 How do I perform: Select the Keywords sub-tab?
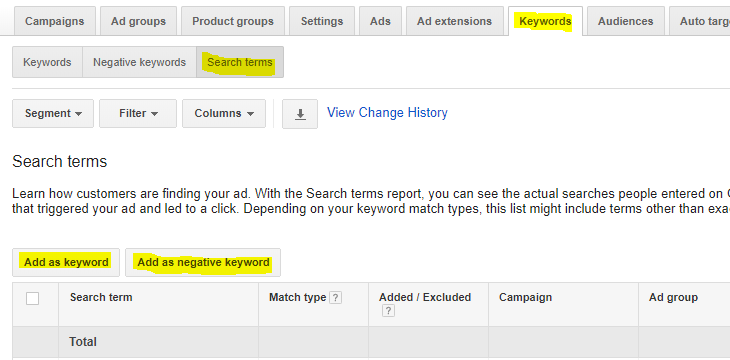point(47,62)
